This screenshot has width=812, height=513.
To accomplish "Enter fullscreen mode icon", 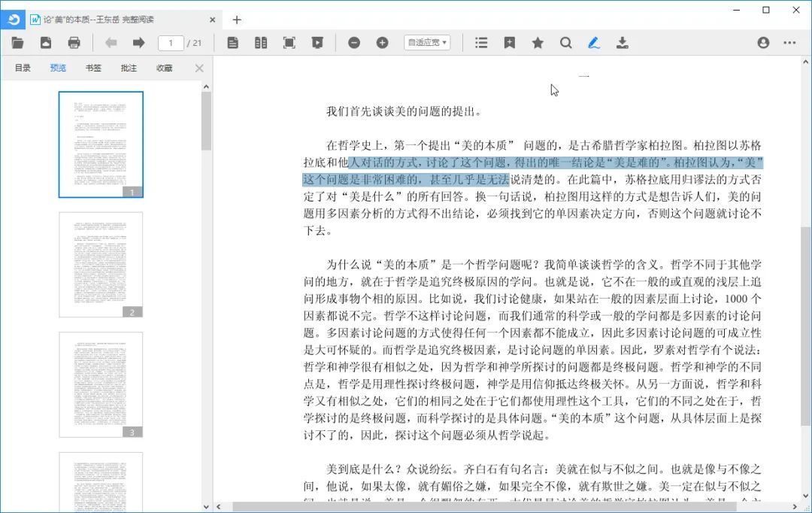I will coord(289,43).
